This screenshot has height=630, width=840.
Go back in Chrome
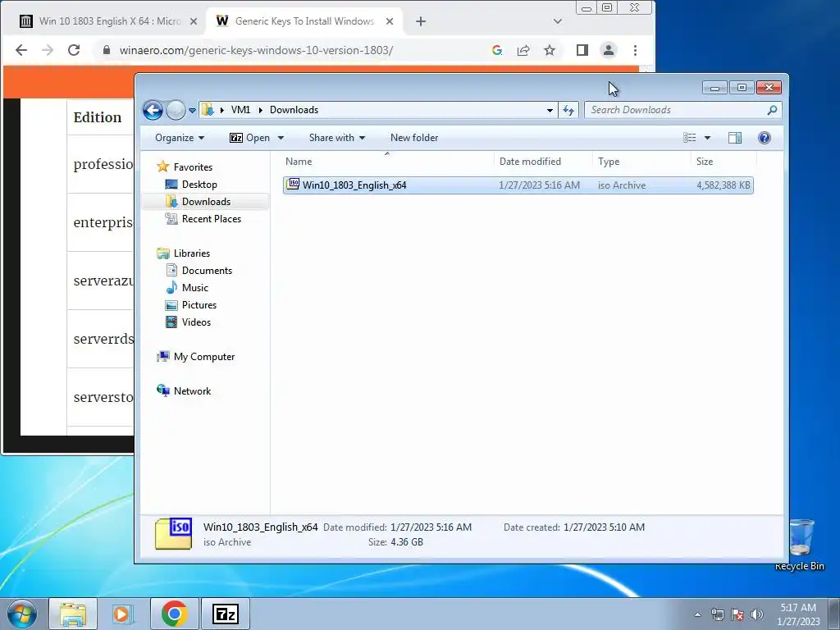pos(21,50)
